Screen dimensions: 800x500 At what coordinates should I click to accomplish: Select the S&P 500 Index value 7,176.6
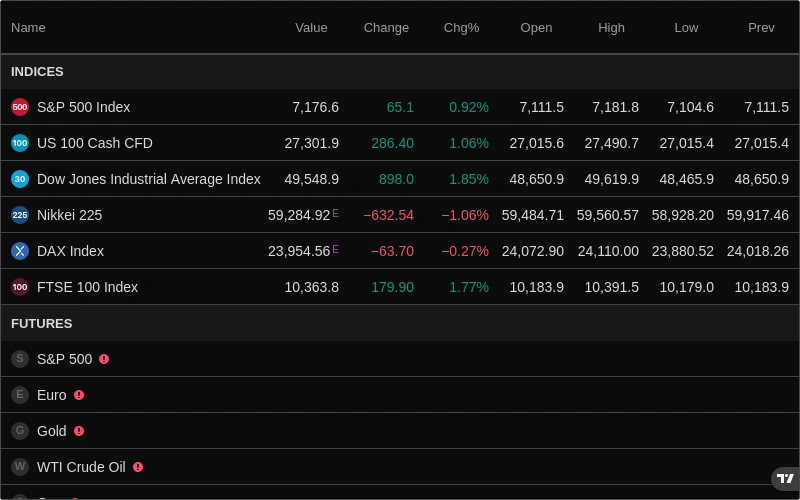[x=315, y=107]
